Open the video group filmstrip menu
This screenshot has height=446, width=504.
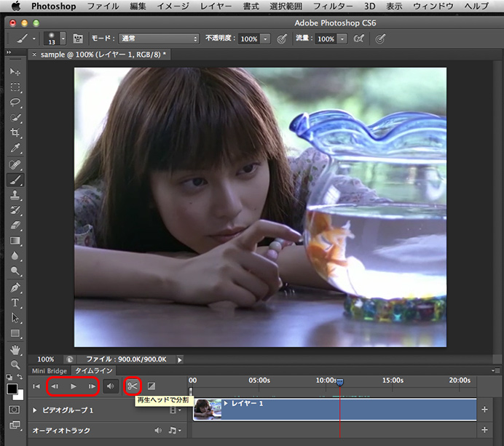pyautogui.click(x=175, y=410)
